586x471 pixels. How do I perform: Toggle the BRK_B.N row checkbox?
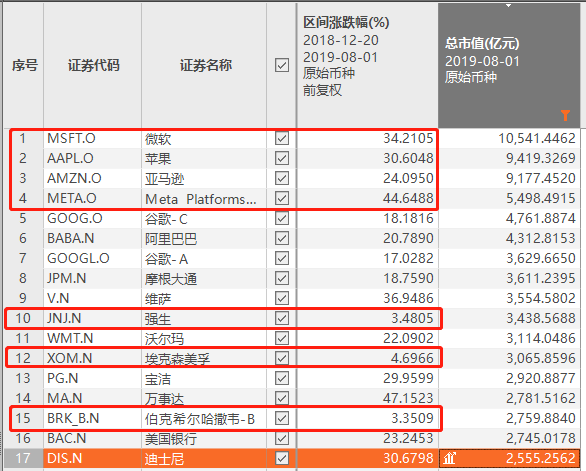(282, 418)
